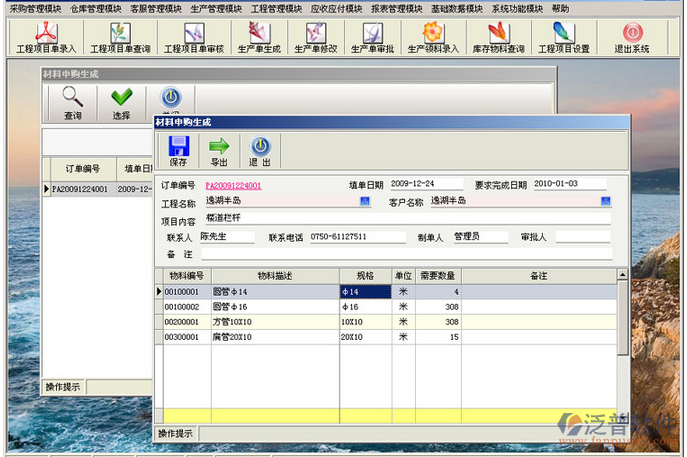Open the 工程名称 lookup button
Image resolution: width=687 pixels, height=457 pixels.
click(x=365, y=202)
